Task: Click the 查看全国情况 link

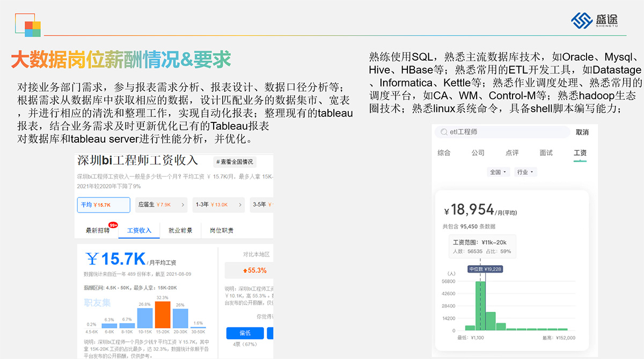Action: 235,162
